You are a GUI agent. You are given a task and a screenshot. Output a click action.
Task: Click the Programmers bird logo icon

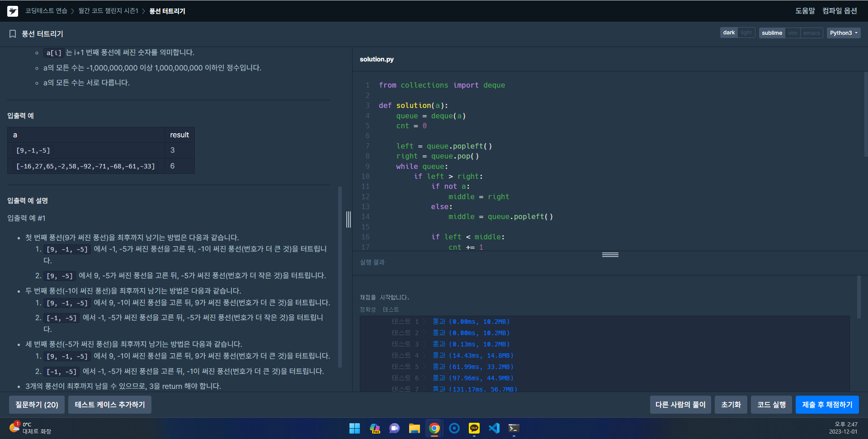click(x=13, y=11)
